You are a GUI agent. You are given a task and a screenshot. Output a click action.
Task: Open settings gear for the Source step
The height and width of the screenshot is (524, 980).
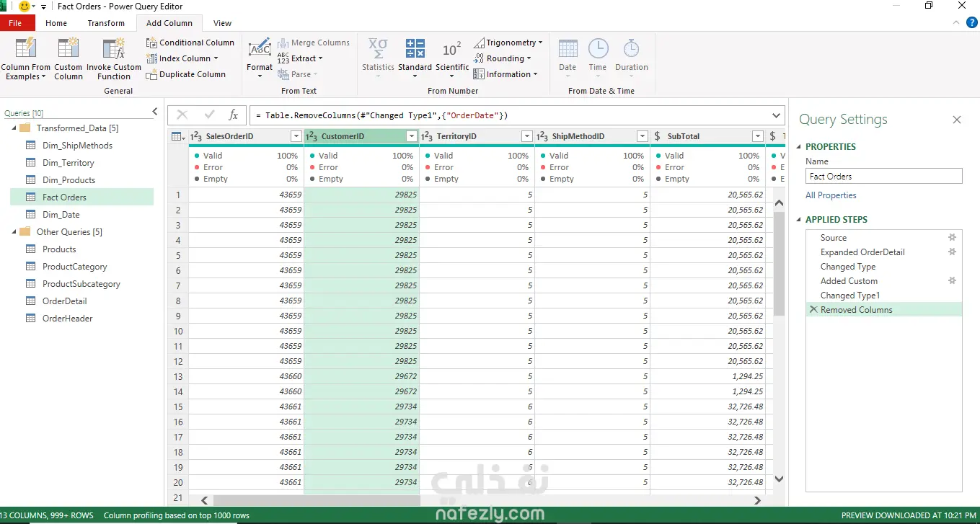[x=952, y=237]
